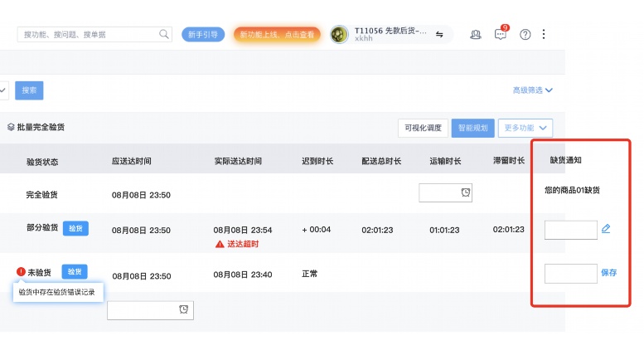Open the 更多功能 dropdown
644x355 pixels.
[525, 128]
